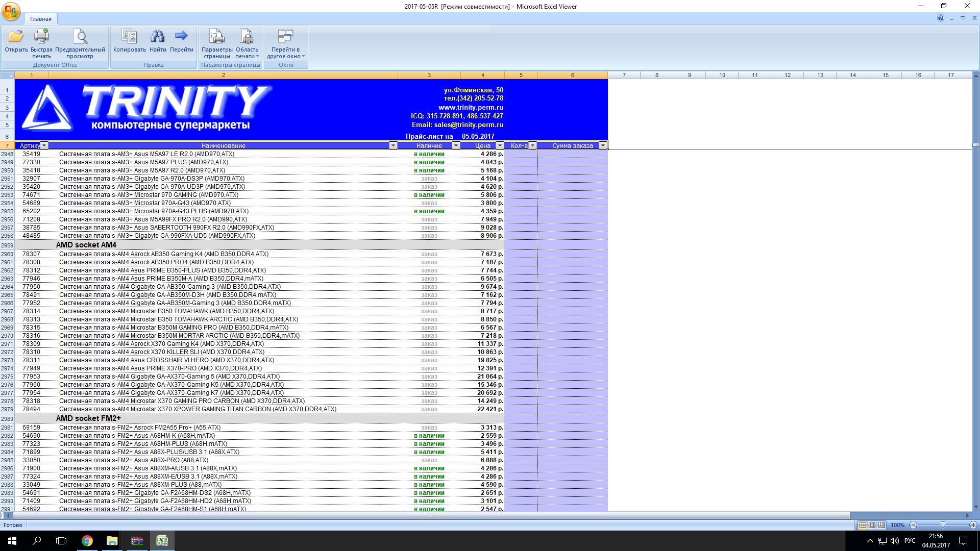980x551 pixels.
Task: Select the Главная ribbon tab
Action: 40,19
